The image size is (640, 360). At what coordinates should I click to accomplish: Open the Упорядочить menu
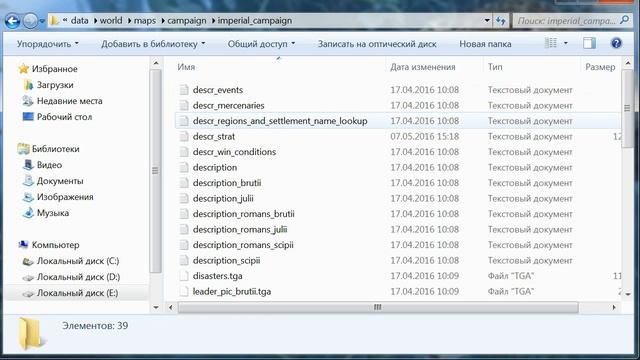[x=48, y=44]
